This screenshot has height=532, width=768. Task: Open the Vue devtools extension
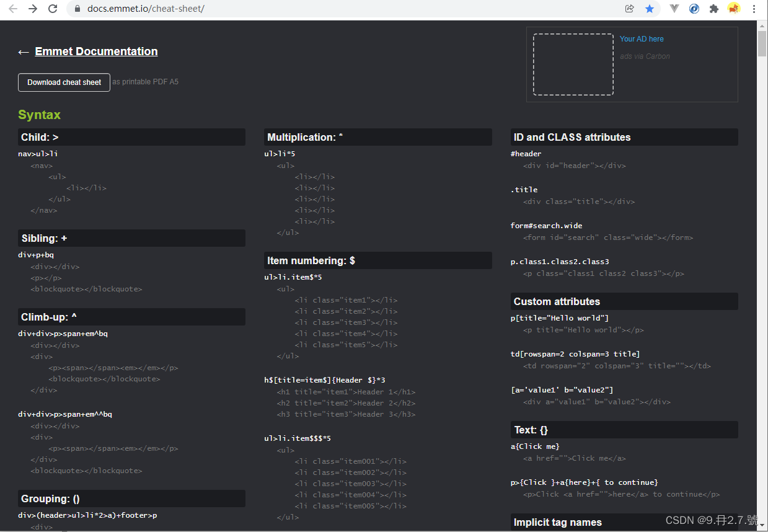point(674,9)
